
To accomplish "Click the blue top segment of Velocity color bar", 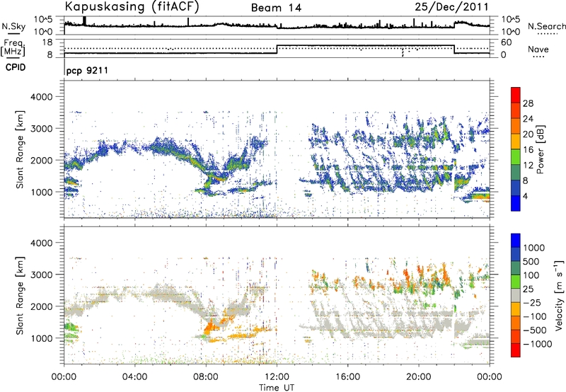I will (x=516, y=241).
